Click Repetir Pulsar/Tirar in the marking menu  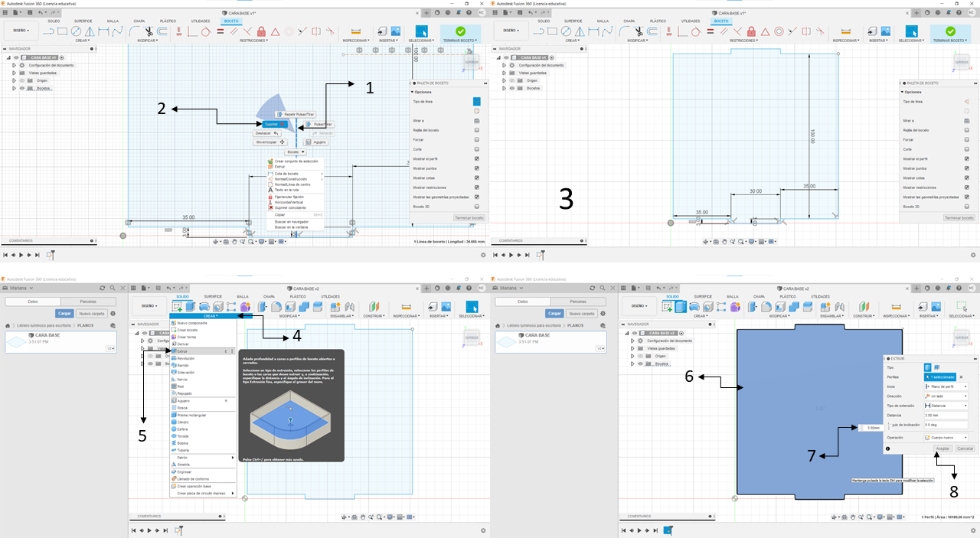(295, 114)
